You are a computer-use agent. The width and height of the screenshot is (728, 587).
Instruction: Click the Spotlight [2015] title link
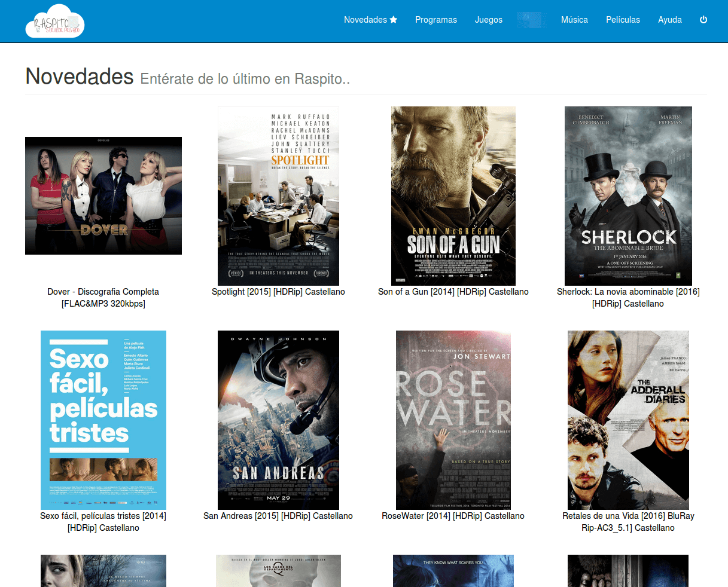[x=278, y=292]
